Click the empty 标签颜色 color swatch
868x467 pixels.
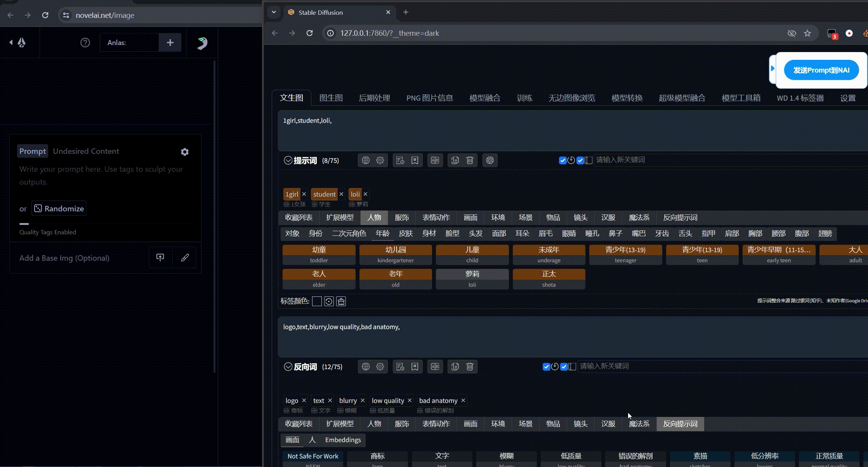click(317, 301)
